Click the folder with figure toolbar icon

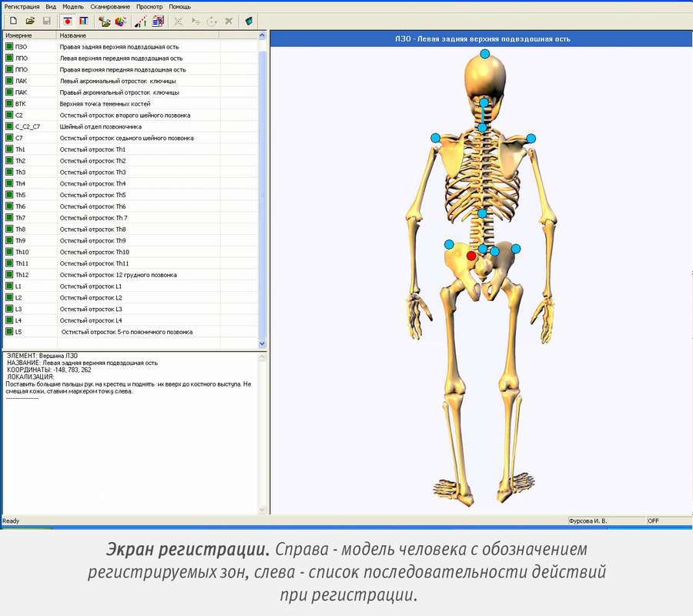(x=105, y=21)
